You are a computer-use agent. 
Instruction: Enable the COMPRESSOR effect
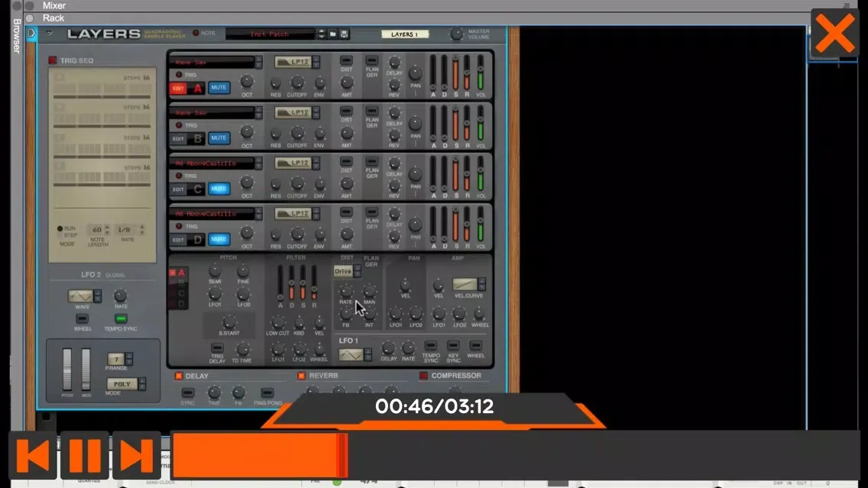(423, 376)
